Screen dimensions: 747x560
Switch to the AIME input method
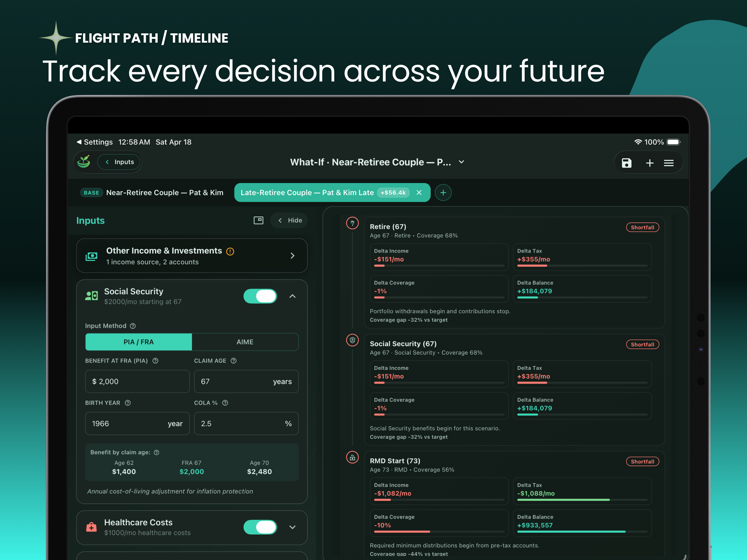pos(245,342)
